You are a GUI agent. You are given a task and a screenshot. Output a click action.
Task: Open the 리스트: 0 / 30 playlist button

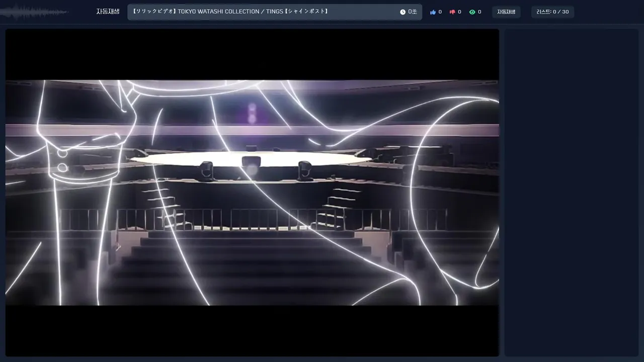(552, 12)
